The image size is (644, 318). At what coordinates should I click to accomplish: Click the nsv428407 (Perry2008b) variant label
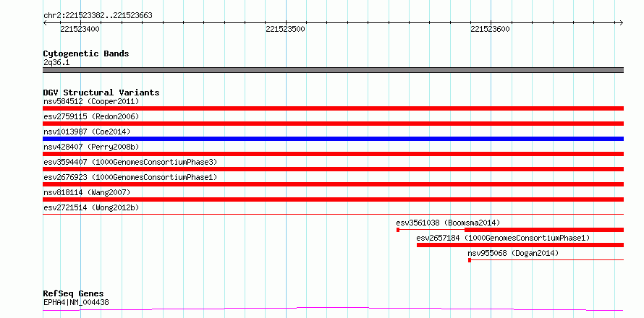(91, 147)
